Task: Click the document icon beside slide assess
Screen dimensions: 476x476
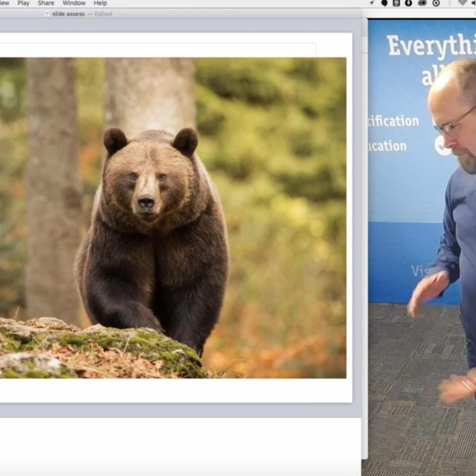Action: click(47, 13)
